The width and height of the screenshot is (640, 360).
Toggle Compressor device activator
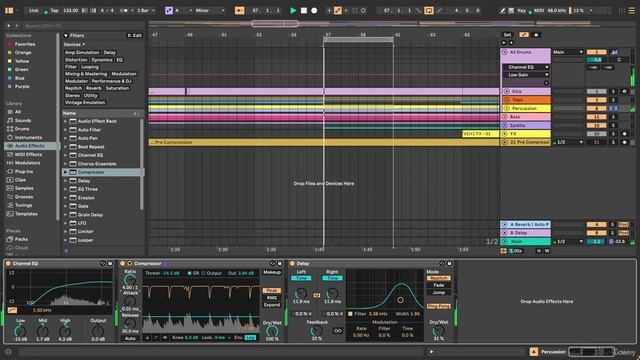(x=122, y=264)
